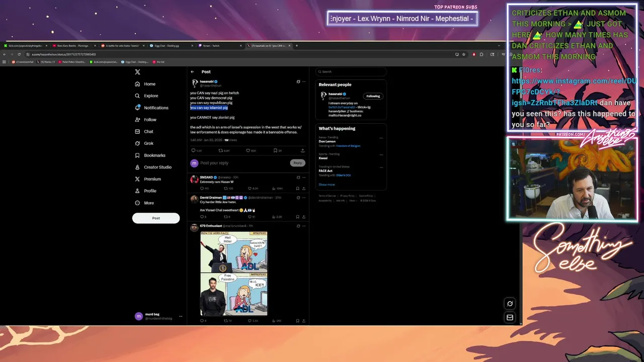
Task: Open Notifications in the X sidebar
Action: pos(151,108)
